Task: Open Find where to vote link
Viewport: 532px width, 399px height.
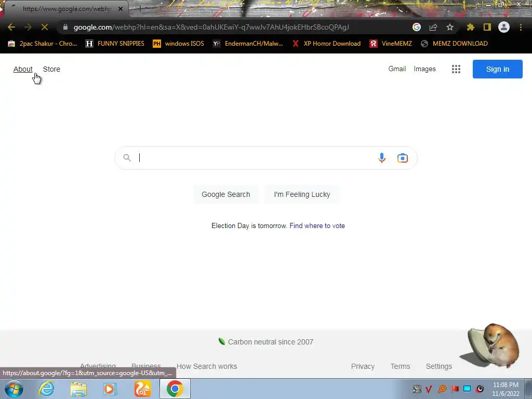Action: (x=317, y=225)
